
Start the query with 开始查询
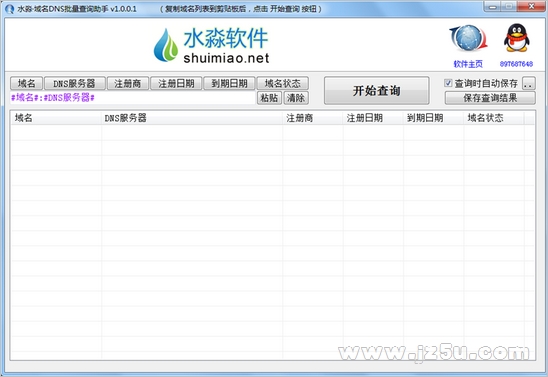click(x=376, y=90)
